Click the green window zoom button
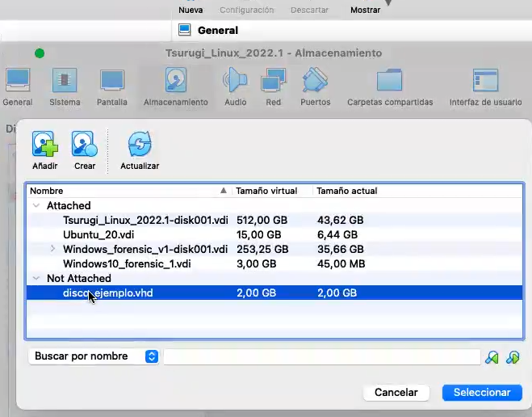The width and height of the screenshot is (532, 417). (x=40, y=53)
